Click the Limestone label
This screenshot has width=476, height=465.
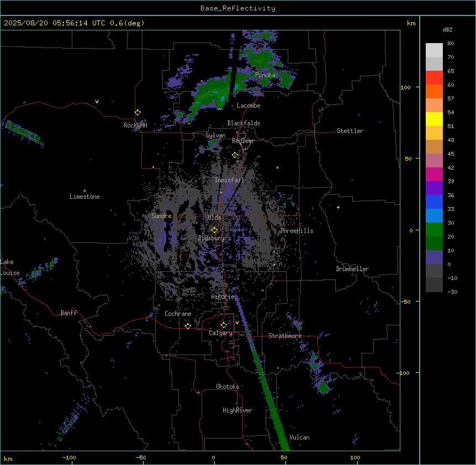pos(84,197)
